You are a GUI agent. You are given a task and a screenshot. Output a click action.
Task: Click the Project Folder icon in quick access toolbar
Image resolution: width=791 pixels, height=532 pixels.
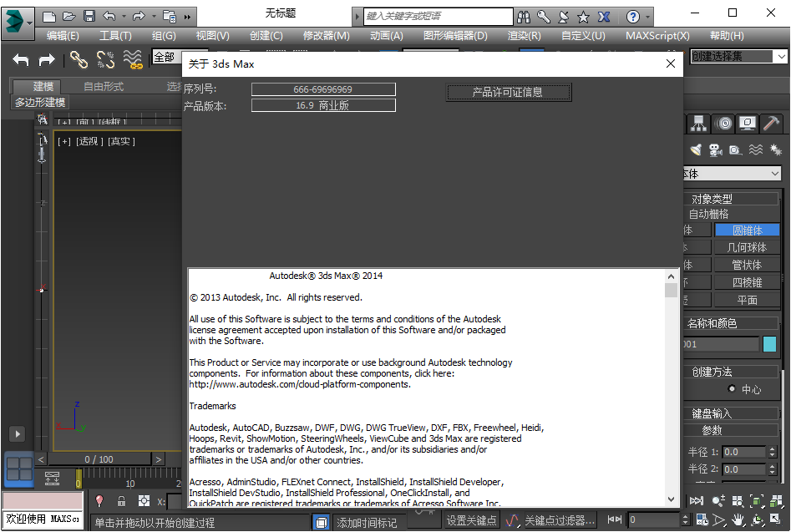click(x=169, y=17)
